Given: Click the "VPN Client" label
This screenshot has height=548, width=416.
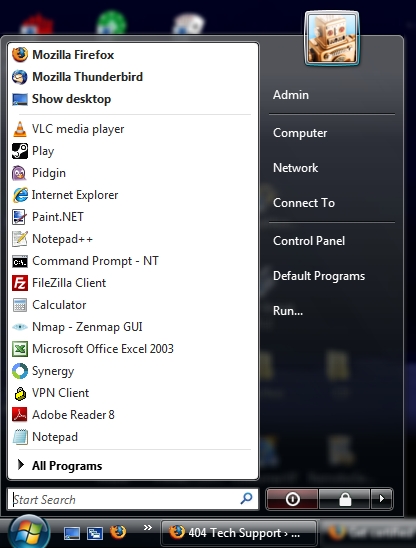Looking at the screenshot, I should (60, 393).
